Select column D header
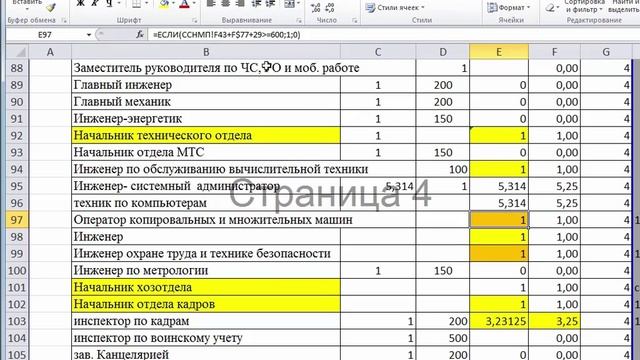The image size is (640, 360). [x=443, y=52]
